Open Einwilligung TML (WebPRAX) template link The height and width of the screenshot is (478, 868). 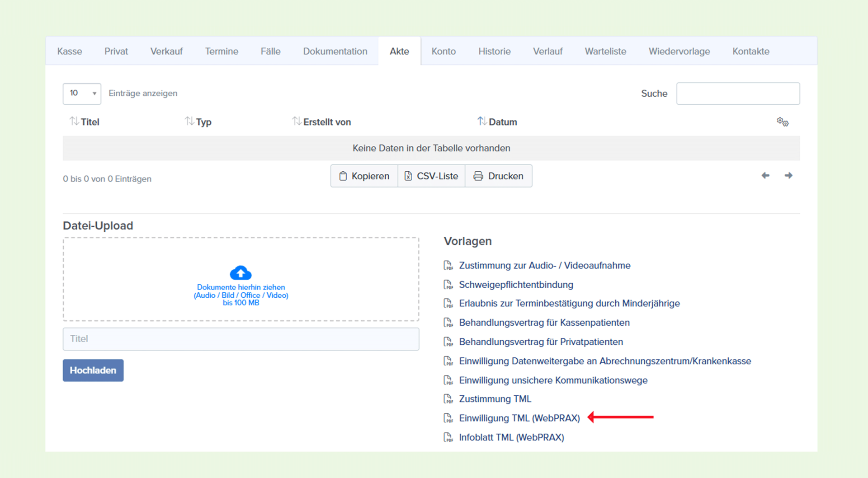point(519,418)
